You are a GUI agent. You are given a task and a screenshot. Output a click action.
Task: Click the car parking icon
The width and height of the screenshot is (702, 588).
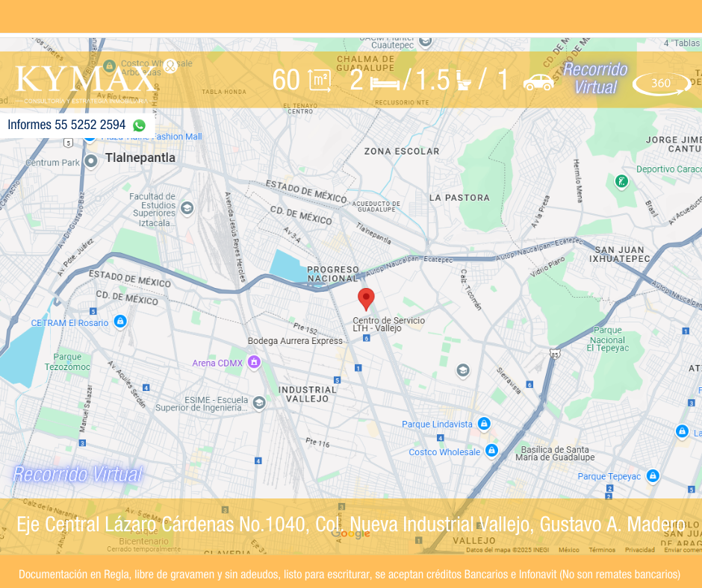(x=538, y=82)
